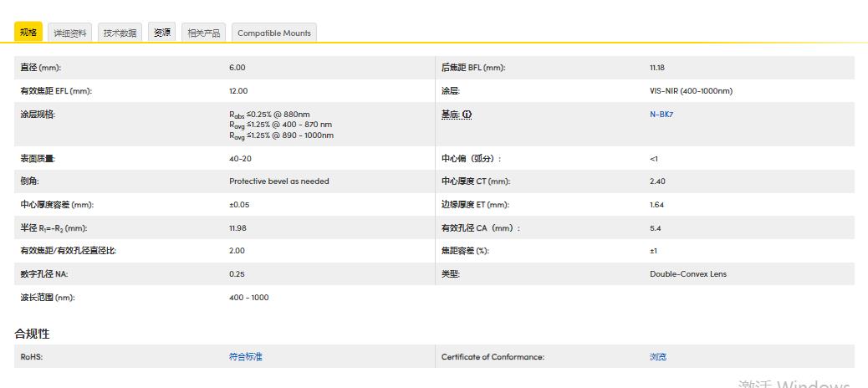This screenshot has width=868, height=388.
Task: Click the 合规性 section heading
Action: coord(32,334)
